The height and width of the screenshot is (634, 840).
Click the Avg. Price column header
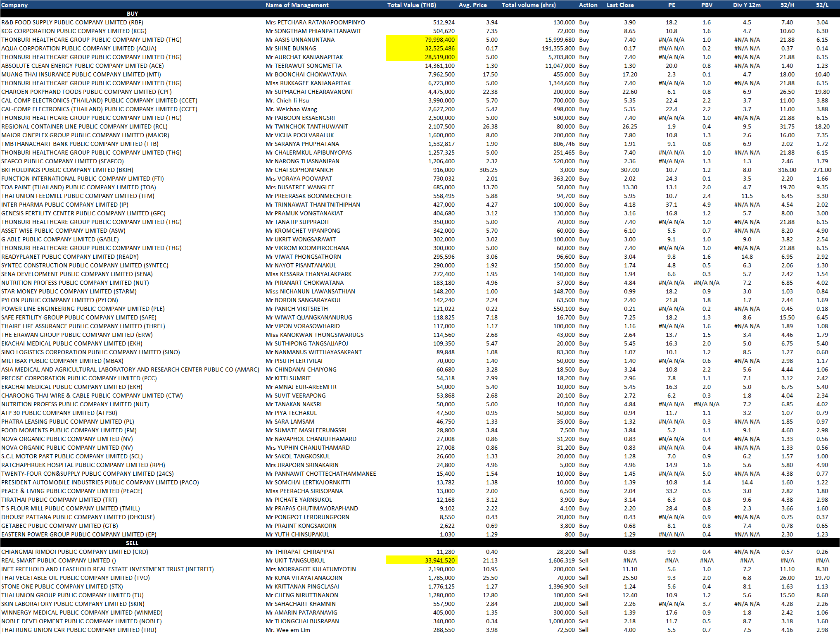(x=472, y=5)
